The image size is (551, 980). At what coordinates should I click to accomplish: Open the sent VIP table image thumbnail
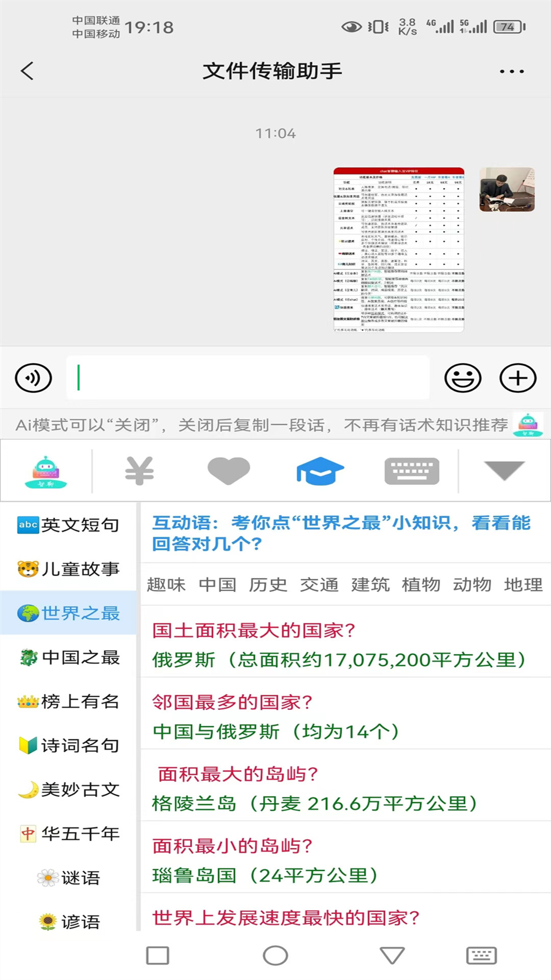click(398, 250)
